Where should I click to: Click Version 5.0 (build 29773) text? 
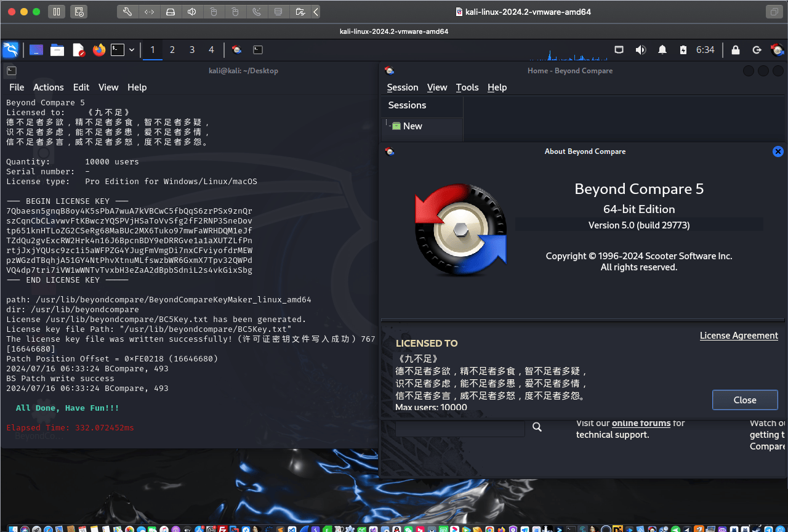(639, 225)
